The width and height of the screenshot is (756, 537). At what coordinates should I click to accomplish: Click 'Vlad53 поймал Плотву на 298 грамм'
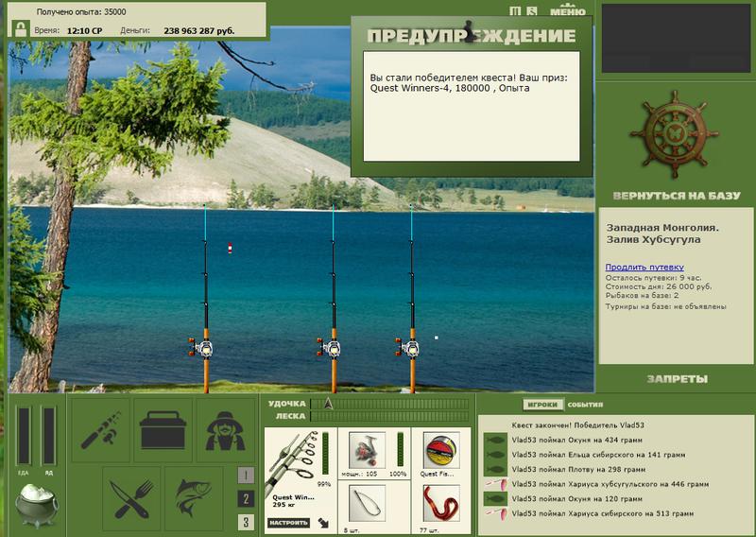(x=578, y=470)
